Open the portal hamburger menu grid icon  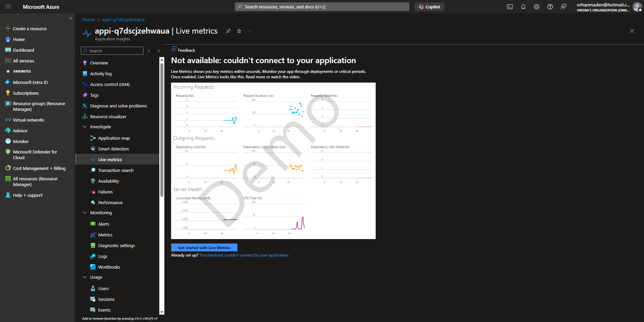[x=8, y=7]
